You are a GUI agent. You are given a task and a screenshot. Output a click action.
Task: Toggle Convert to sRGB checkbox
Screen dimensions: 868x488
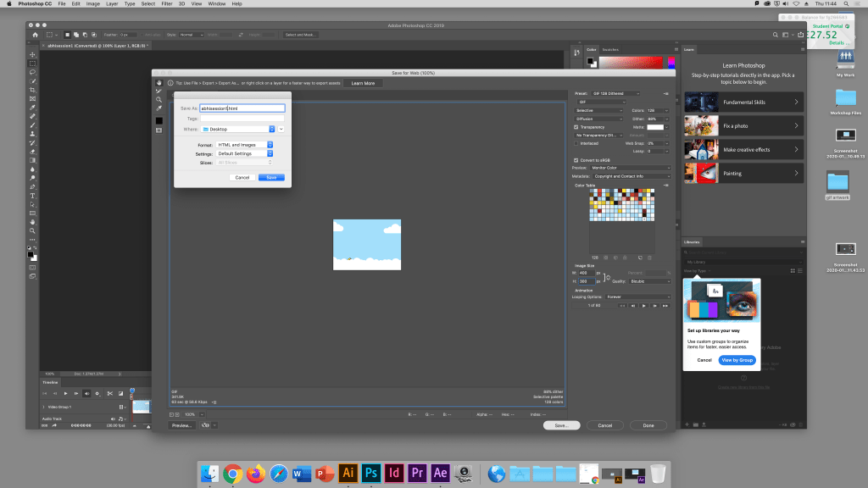(576, 160)
